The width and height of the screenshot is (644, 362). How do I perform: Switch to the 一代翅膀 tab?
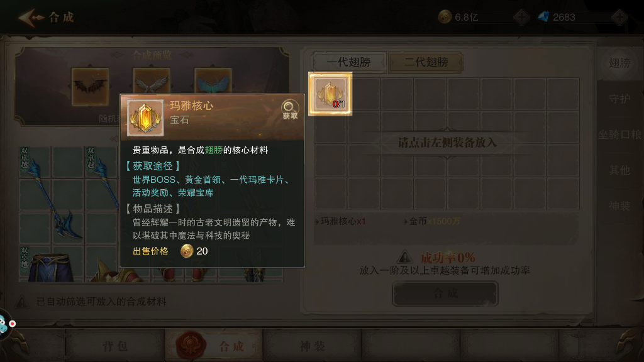click(348, 62)
